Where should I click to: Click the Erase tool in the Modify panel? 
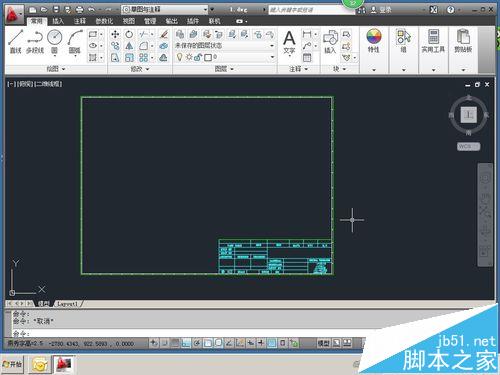(x=163, y=34)
